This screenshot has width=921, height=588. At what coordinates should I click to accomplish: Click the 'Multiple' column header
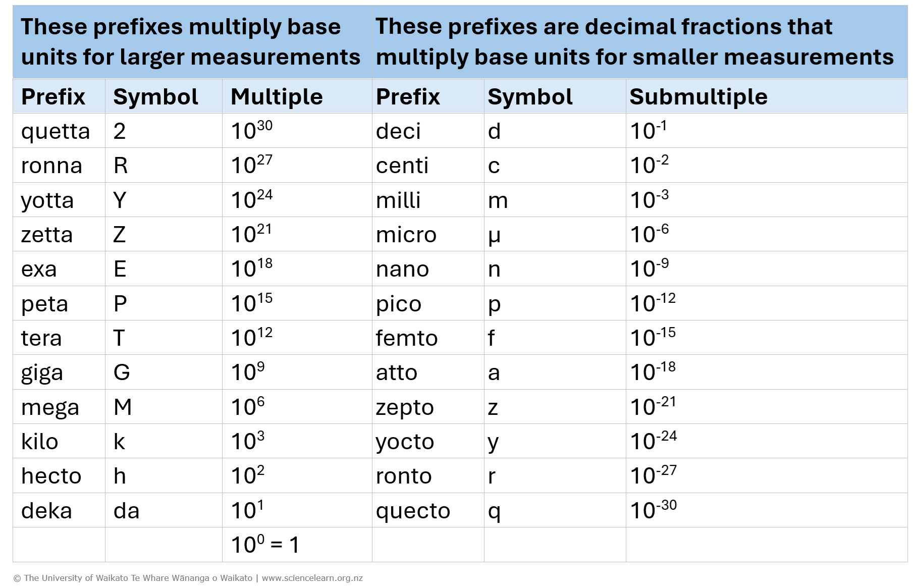[277, 96]
